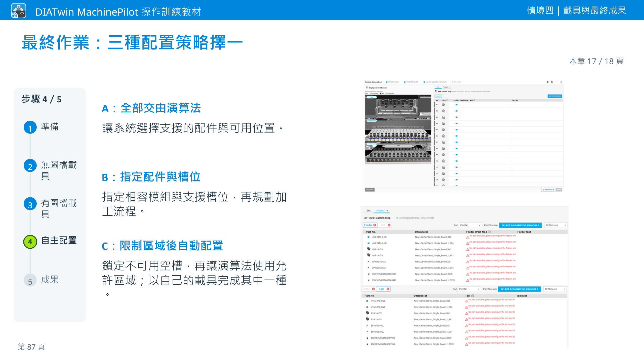Click step 1 準備 in the sidebar
This screenshot has height=362, width=644.
tap(42, 127)
